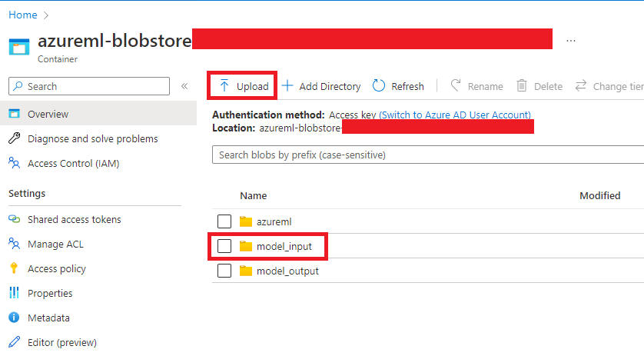Click the Upload arrow icon
Viewport: 644px width, 356px height.
(x=224, y=85)
